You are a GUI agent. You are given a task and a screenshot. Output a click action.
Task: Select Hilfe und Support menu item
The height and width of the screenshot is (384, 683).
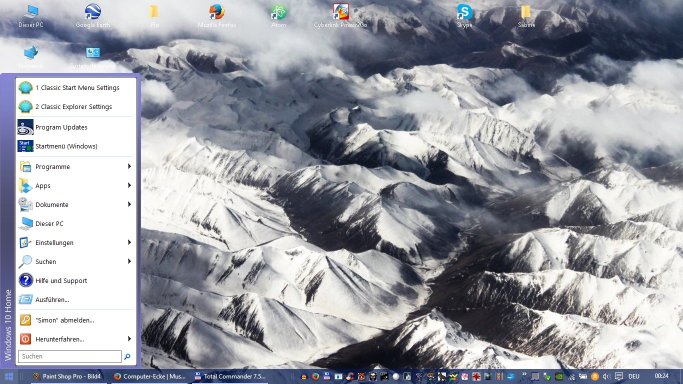click(75, 280)
